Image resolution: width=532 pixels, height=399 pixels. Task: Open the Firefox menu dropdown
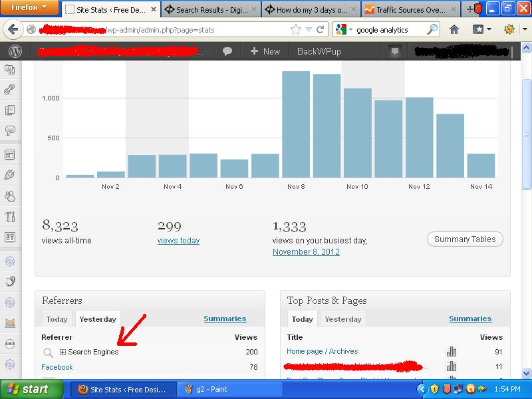29,8
